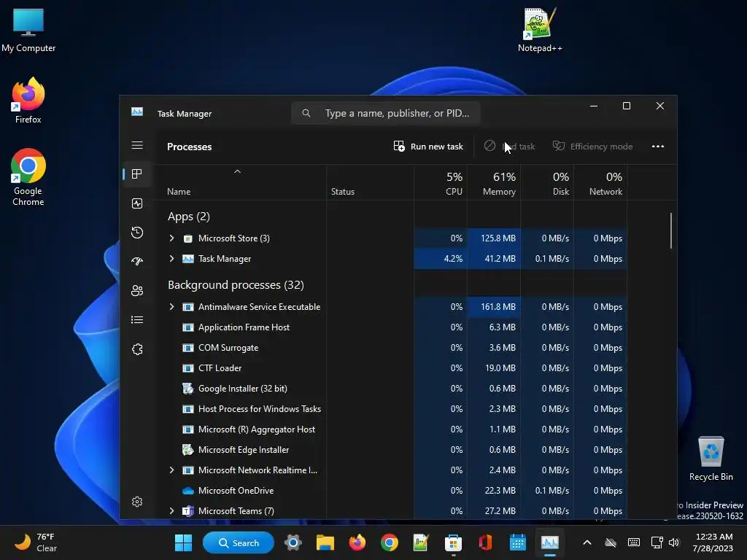Click Run new task button
Image resolution: width=747 pixels, height=560 pixels.
tap(428, 147)
